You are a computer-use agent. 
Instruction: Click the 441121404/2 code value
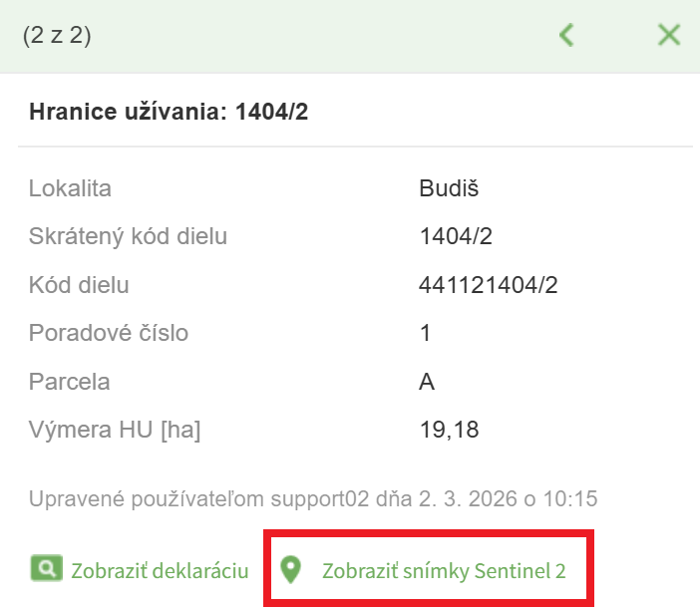pos(488,285)
